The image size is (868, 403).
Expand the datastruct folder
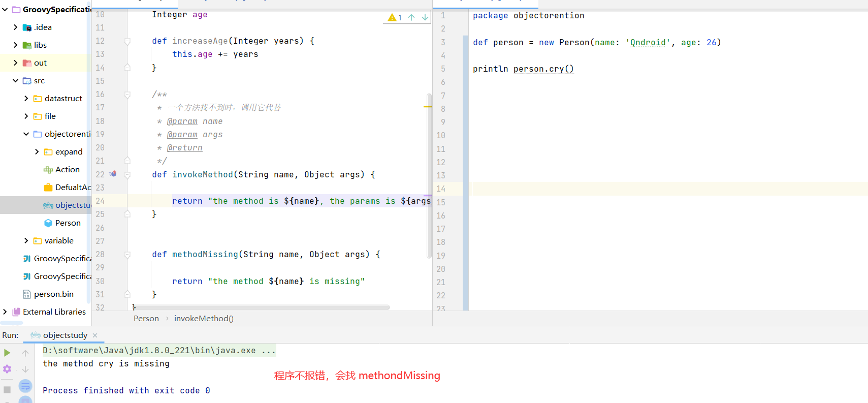[26, 98]
